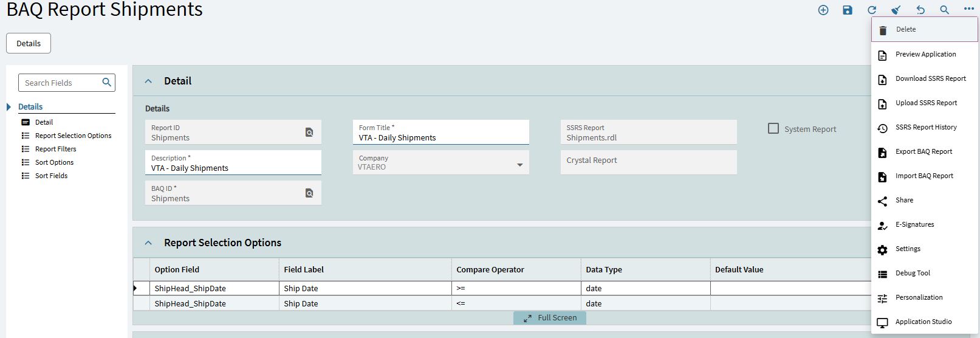Image resolution: width=980 pixels, height=338 pixels.
Task: Select Upload SSRS Report menu entry
Action: (925, 103)
